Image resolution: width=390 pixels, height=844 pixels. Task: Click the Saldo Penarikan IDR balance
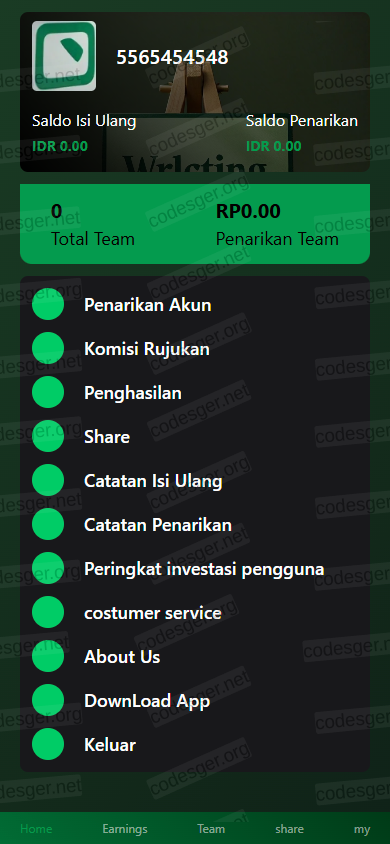point(274,146)
